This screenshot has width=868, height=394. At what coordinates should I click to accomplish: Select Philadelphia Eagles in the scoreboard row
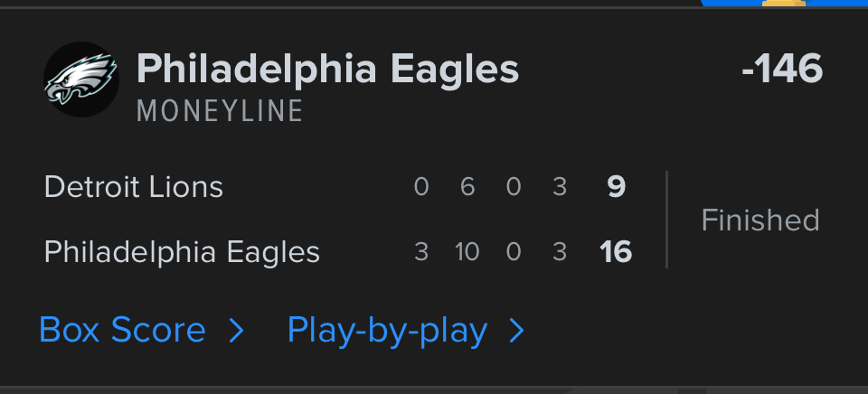tap(182, 252)
